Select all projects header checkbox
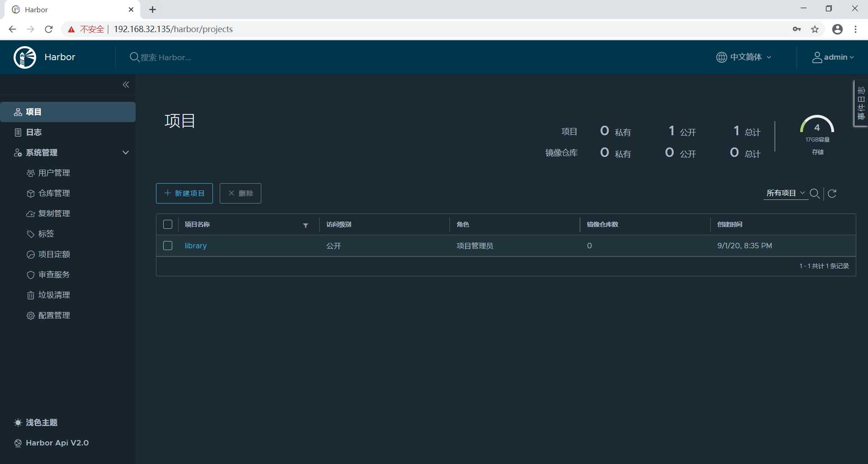This screenshot has width=868, height=464. click(x=168, y=224)
